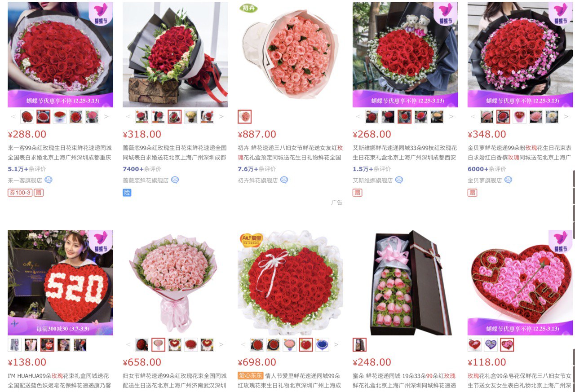Click the 券100-3 coupon tag
Screen dimensions: 575x392
(20, 193)
